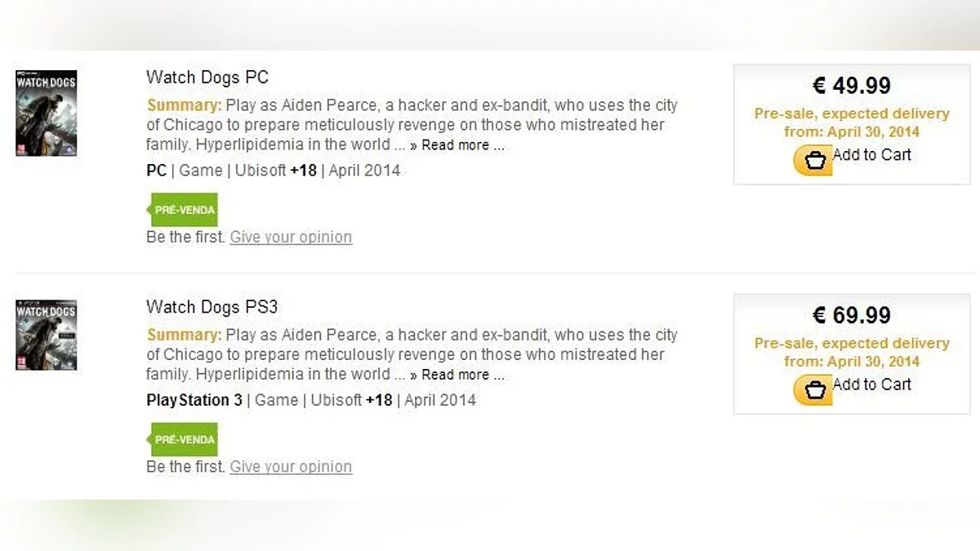Click the € 69.99 price

point(852,315)
